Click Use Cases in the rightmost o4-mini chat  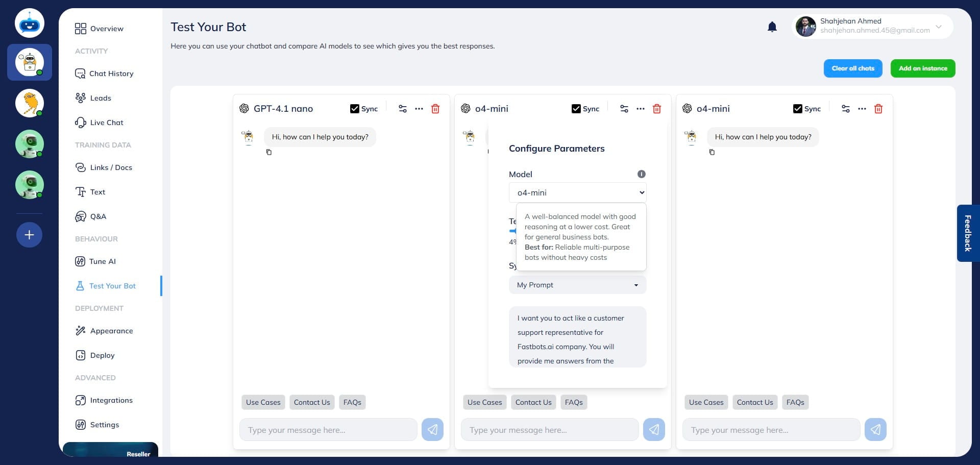point(706,402)
